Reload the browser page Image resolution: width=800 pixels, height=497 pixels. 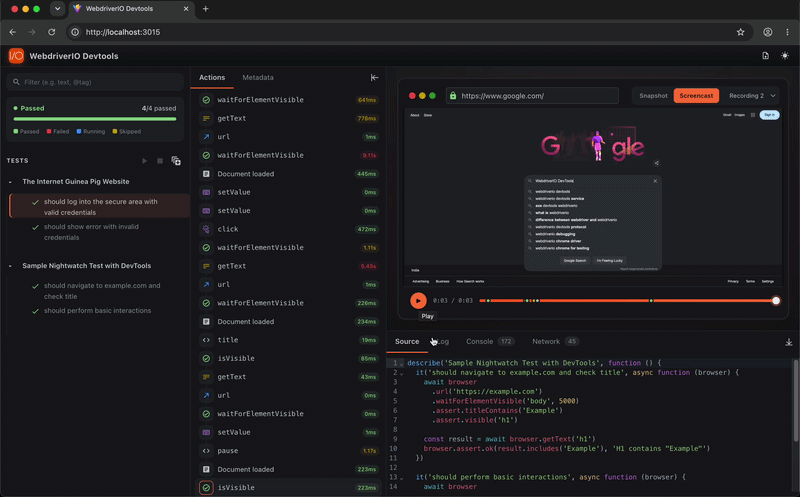[52, 32]
